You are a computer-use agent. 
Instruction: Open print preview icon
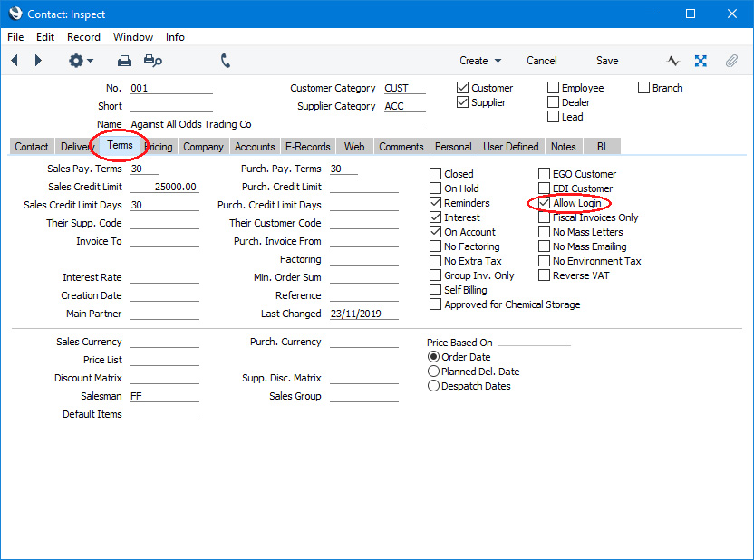coord(153,61)
